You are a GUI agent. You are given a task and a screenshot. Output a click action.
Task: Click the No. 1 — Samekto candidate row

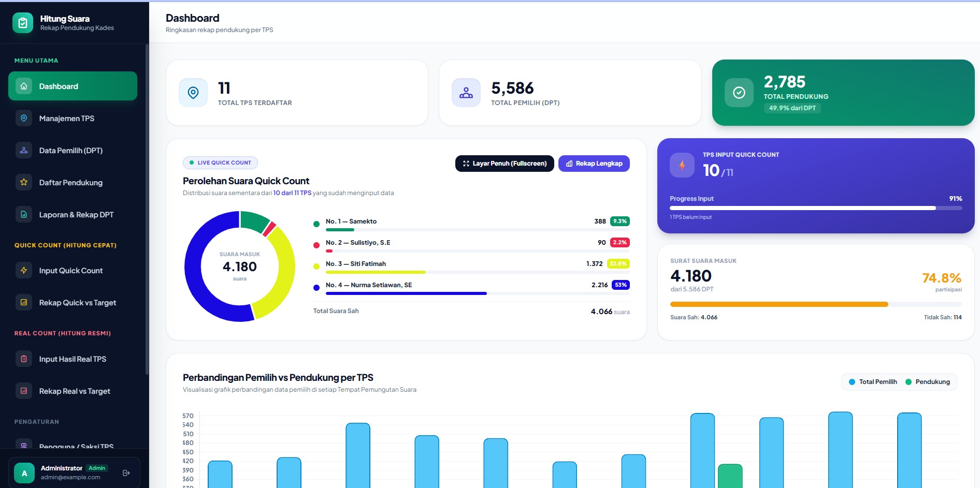point(471,224)
